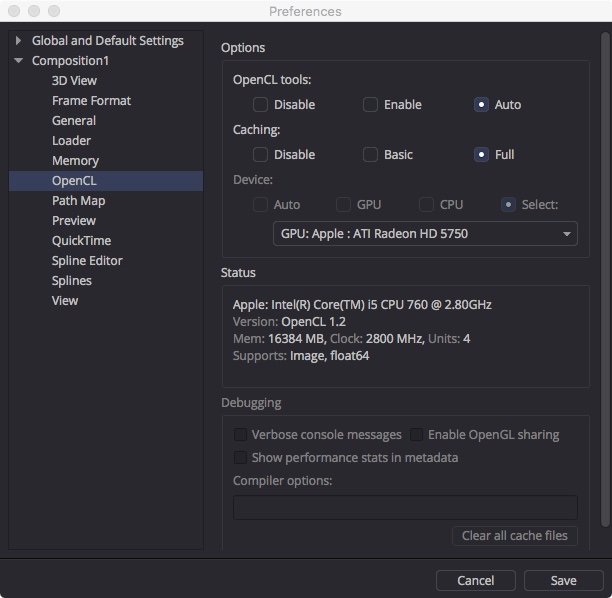Enable OpenGL sharing checkbox
This screenshot has width=612, height=598.
tap(416, 434)
